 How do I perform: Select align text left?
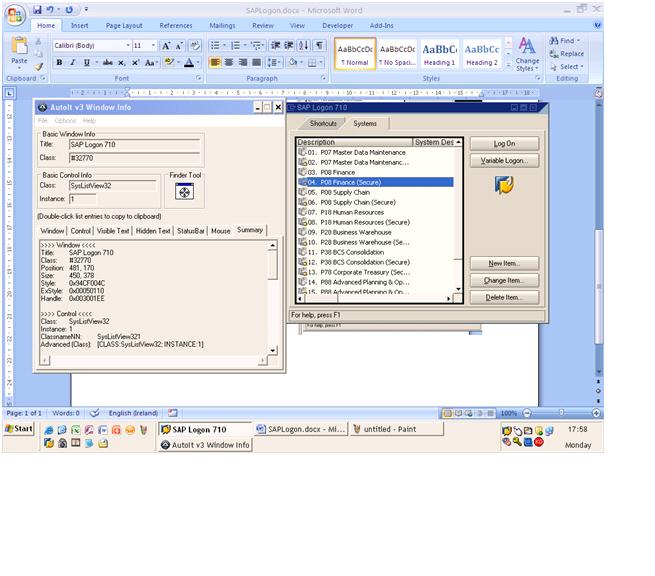point(215,63)
